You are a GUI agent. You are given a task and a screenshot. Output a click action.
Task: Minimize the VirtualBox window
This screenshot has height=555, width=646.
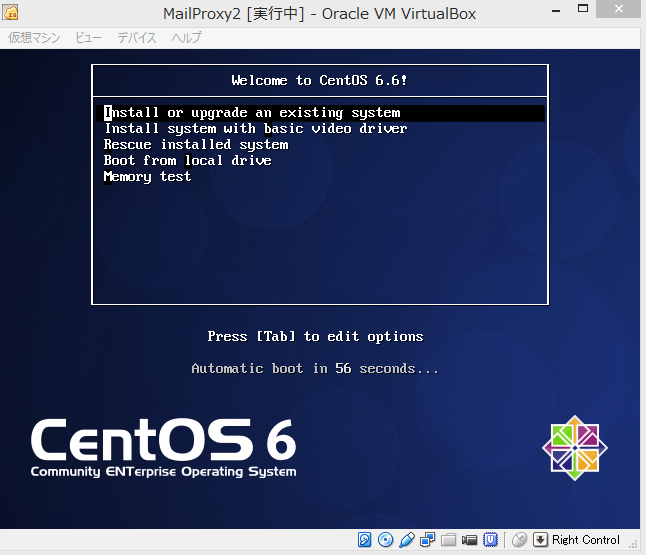[x=556, y=10]
